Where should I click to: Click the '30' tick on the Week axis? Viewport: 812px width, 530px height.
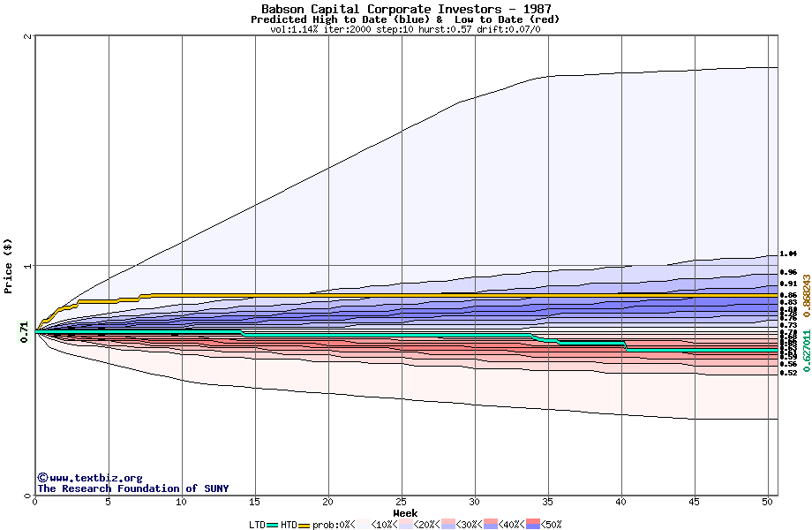[x=474, y=502]
